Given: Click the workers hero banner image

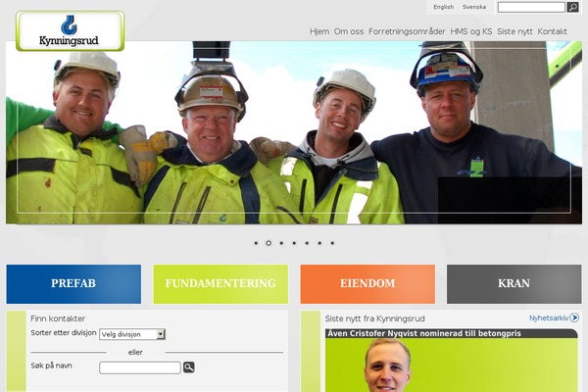Looking at the screenshot, I should [x=294, y=132].
